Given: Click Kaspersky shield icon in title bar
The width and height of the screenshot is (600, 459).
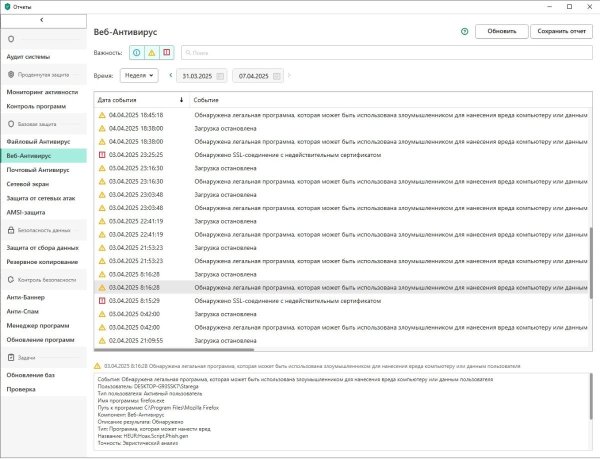Looking at the screenshot, I should coord(7,7).
